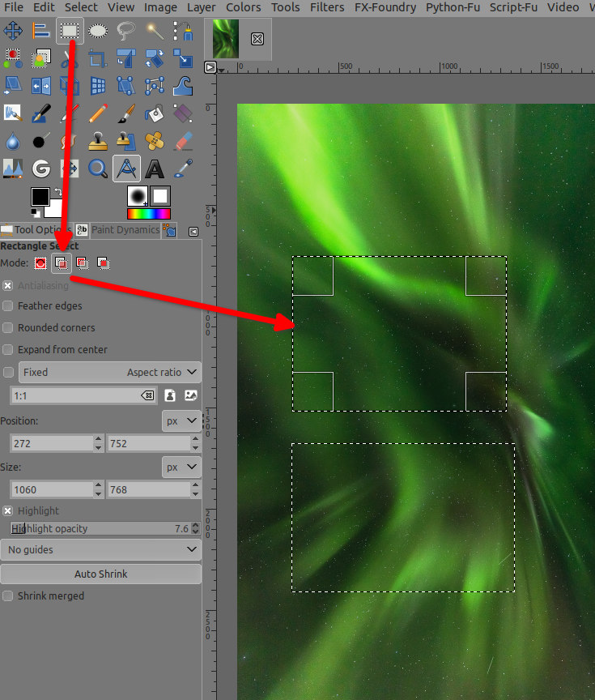Viewport: 595px width, 700px height.
Task: Clear the 1:1 aspect ratio entry
Action: tap(147, 395)
